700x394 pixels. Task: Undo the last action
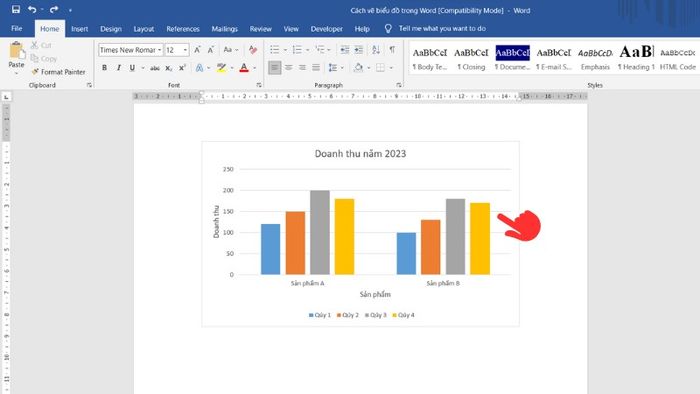(x=32, y=9)
